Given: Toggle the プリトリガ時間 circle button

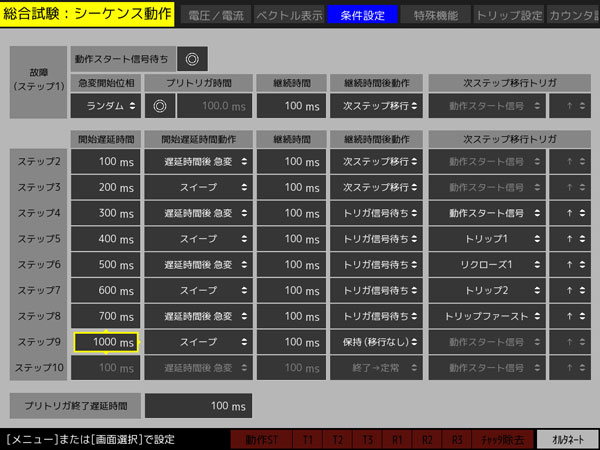Looking at the screenshot, I should point(158,105).
